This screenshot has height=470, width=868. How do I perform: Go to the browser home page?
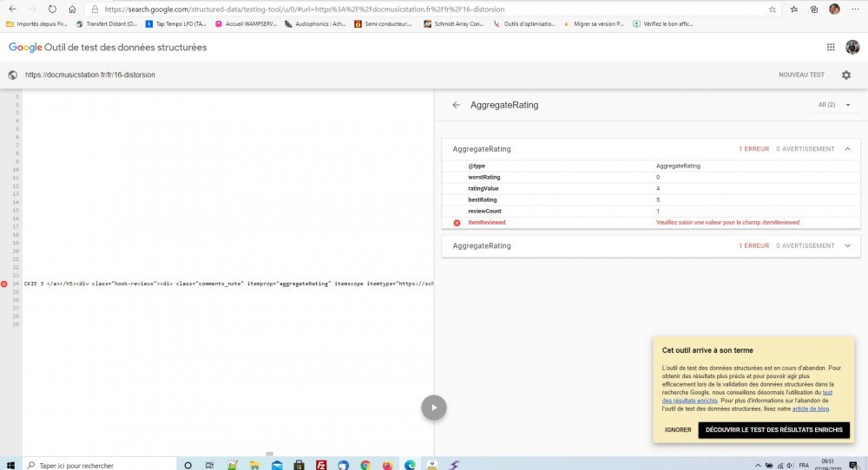click(x=72, y=9)
